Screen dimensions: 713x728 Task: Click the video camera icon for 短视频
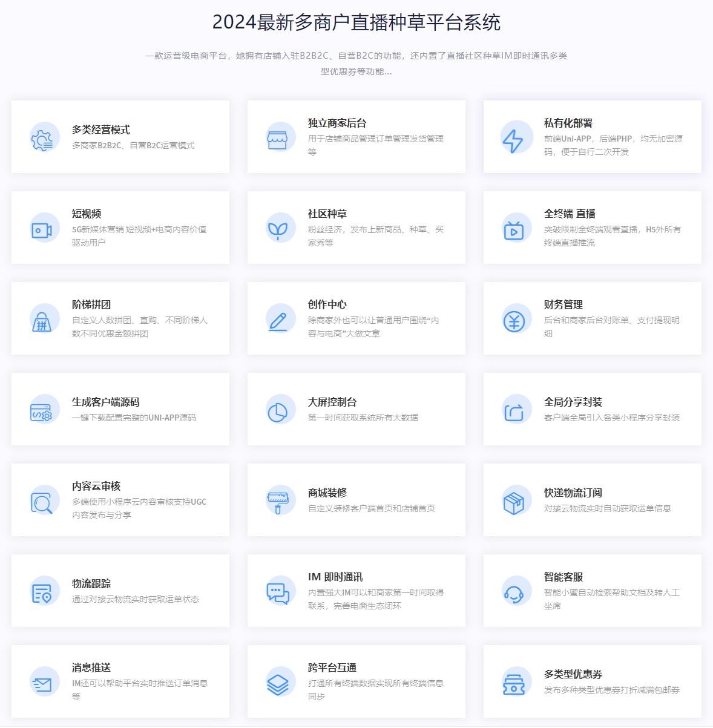coord(42,230)
